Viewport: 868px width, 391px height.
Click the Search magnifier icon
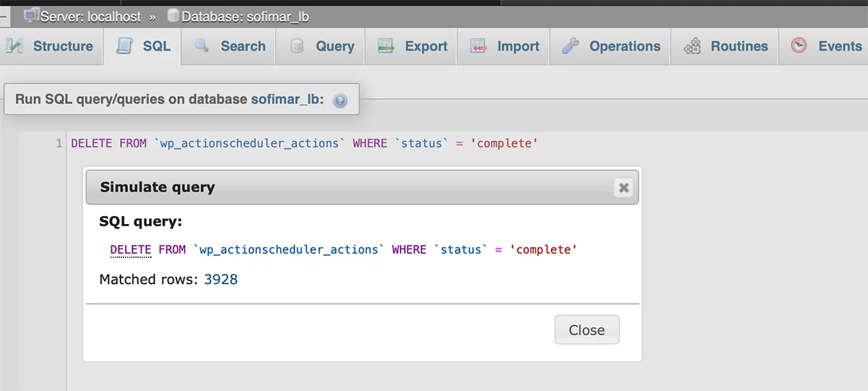(202, 46)
